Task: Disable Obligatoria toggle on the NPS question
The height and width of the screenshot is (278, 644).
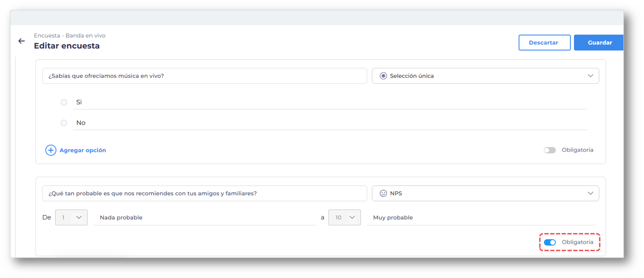Action: pos(550,243)
